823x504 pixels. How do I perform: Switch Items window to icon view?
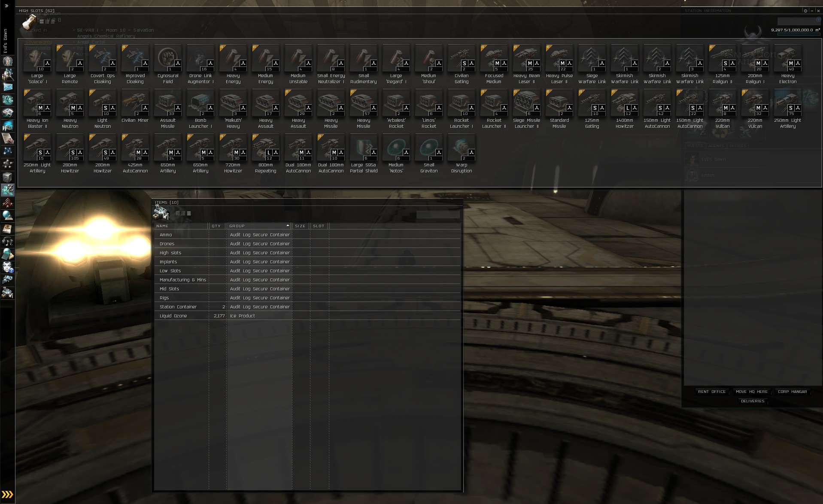coord(178,214)
